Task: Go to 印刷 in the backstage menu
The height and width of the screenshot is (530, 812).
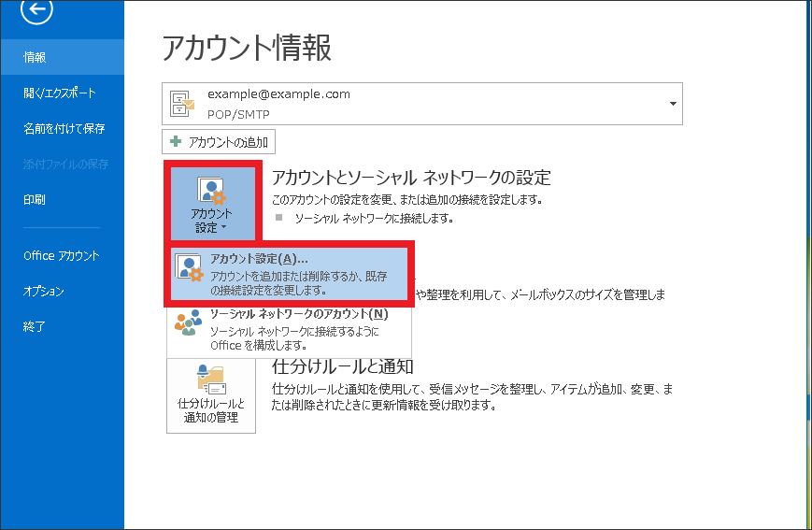Action: point(35,199)
